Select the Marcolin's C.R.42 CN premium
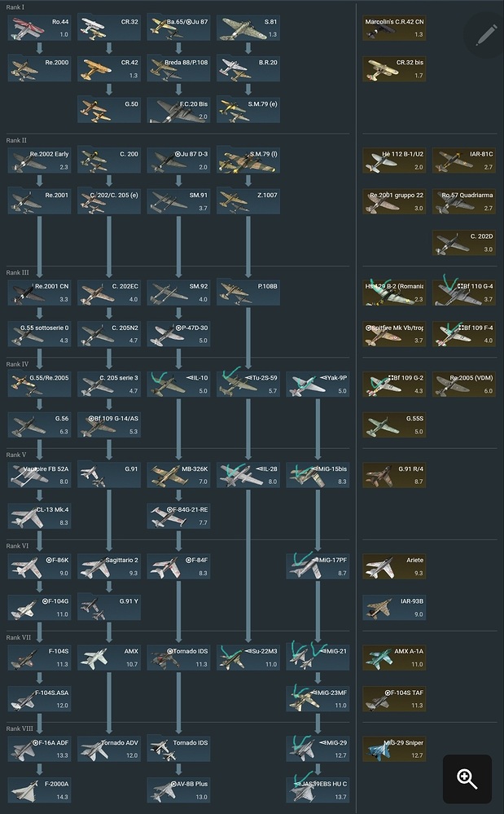This screenshot has width=504, height=814. tap(394, 28)
